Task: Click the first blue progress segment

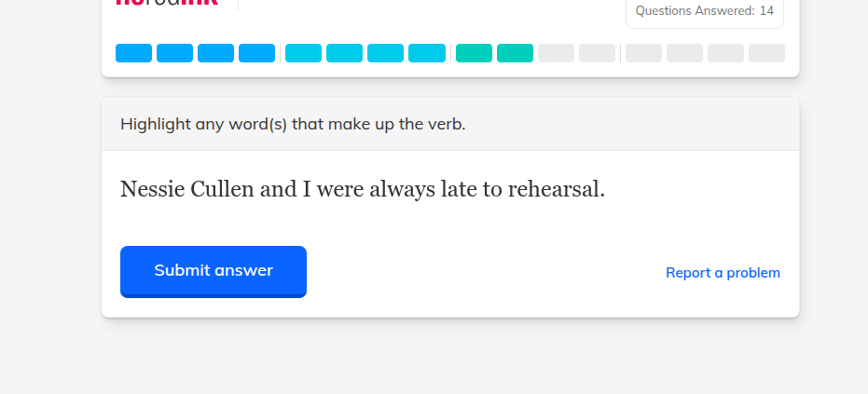Action: [133, 53]
